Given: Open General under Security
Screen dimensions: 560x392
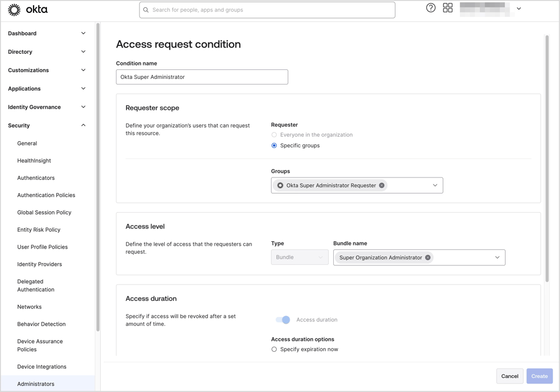Looking at the screenshot, I should tap(27, 143).
